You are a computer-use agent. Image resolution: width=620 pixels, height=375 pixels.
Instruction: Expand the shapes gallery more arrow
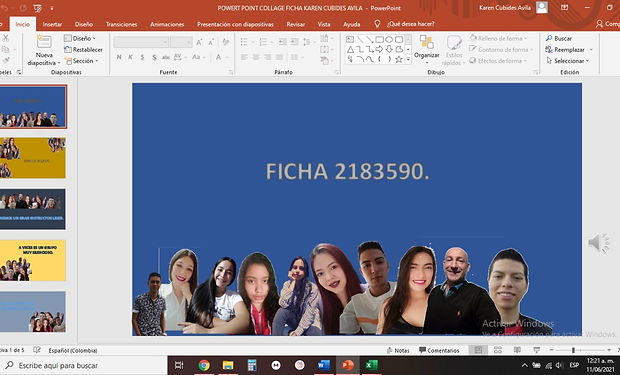408,60
